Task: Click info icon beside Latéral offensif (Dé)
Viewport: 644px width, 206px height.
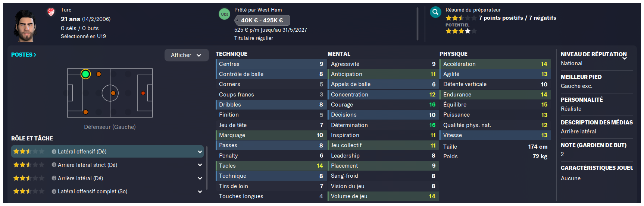Action: (54, 152)
